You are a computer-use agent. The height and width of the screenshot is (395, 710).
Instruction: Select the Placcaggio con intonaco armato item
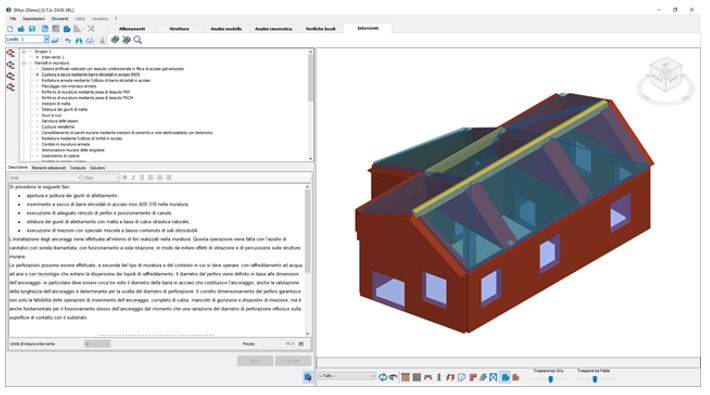coord(69,86)
